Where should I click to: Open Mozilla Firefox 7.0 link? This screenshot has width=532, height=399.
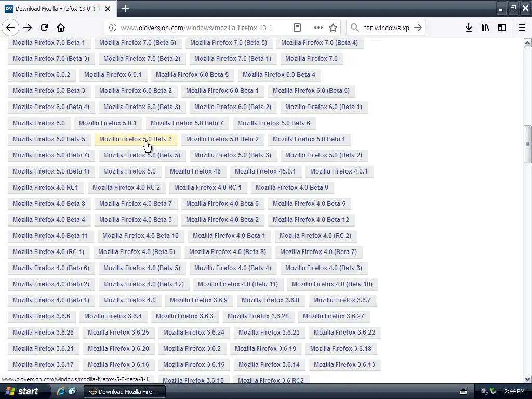point(311,59)
